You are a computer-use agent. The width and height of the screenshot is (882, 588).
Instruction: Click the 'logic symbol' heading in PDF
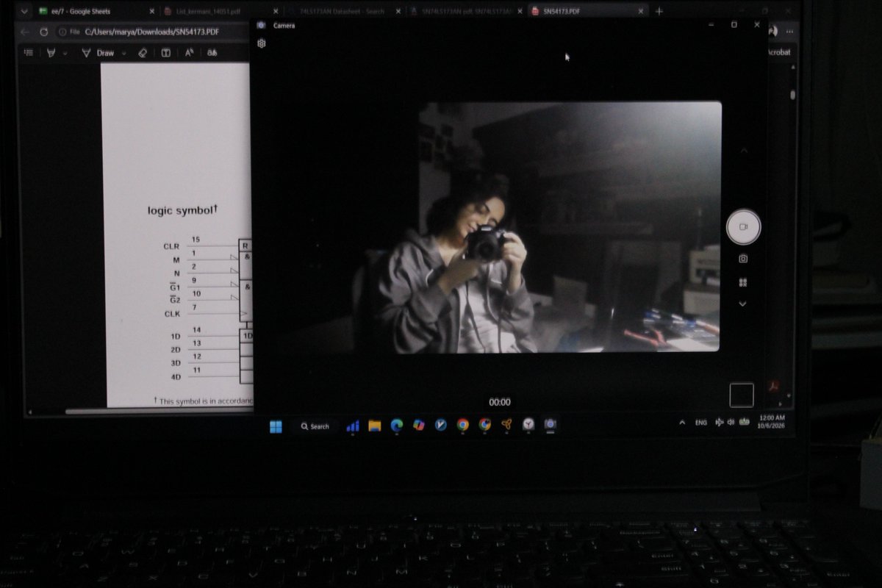(x=182, y=211)
